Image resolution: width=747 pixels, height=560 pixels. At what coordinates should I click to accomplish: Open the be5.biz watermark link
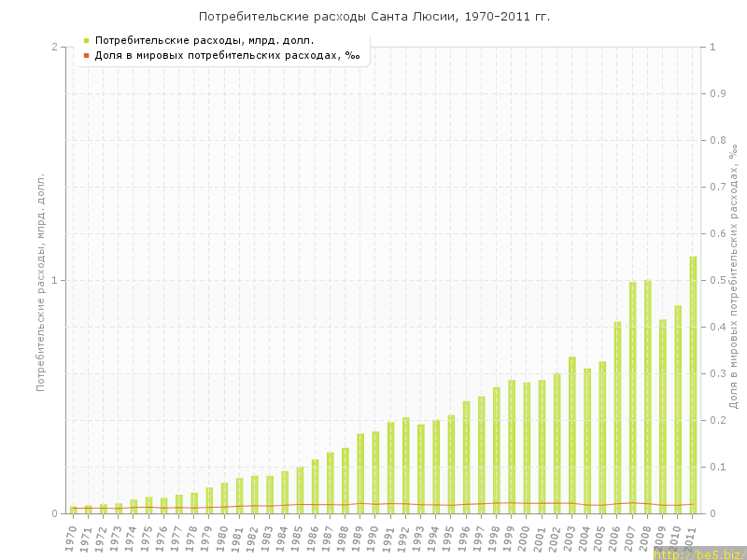[698, 553]
